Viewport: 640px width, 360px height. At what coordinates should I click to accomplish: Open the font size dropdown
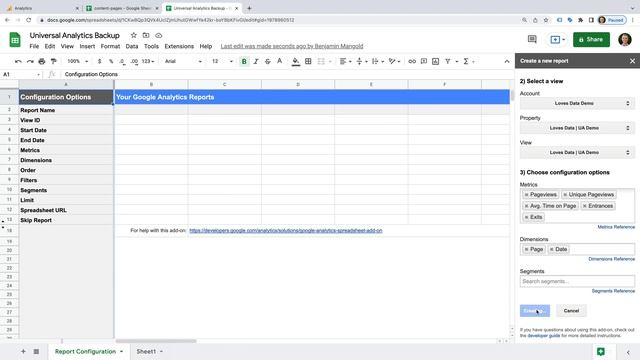[x=222, y=61]
